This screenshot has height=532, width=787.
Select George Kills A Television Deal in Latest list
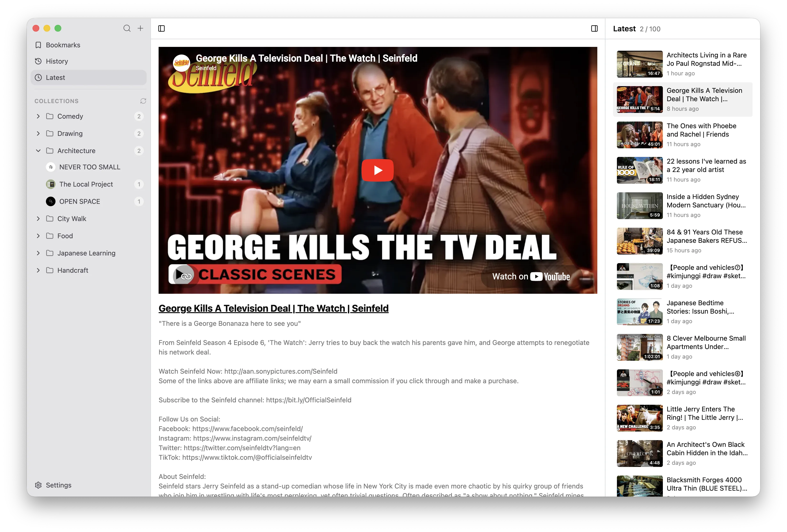point(683,100)
